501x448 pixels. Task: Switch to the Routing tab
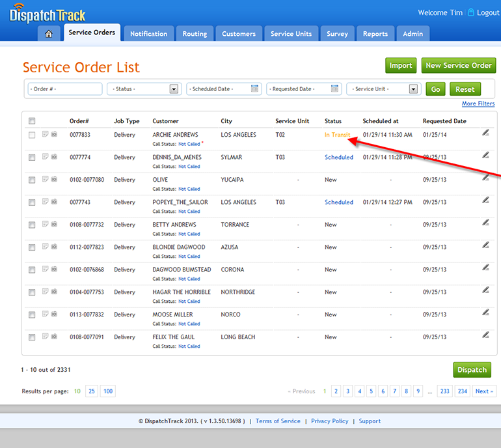pyautogui.click(x=195, y=34)
